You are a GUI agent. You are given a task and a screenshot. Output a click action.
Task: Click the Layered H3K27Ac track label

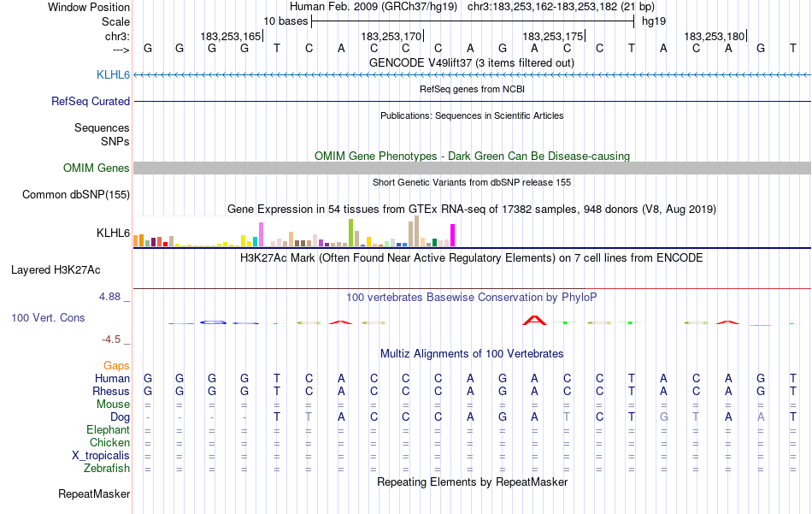(x=56, y=269)
